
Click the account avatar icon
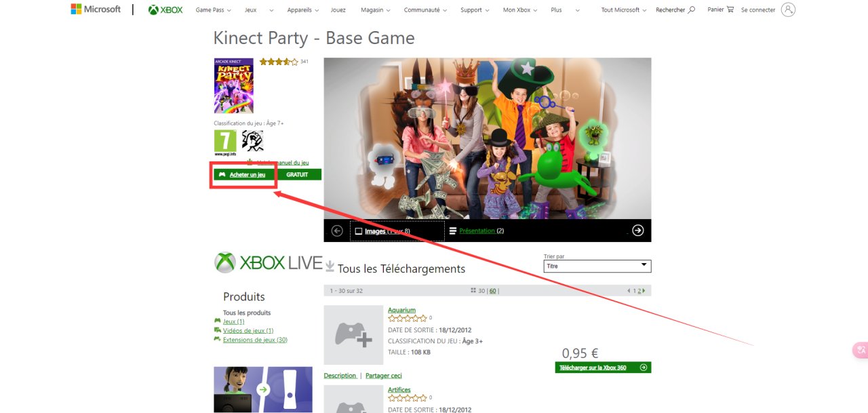pyautogui.click(x=788, y=9)
